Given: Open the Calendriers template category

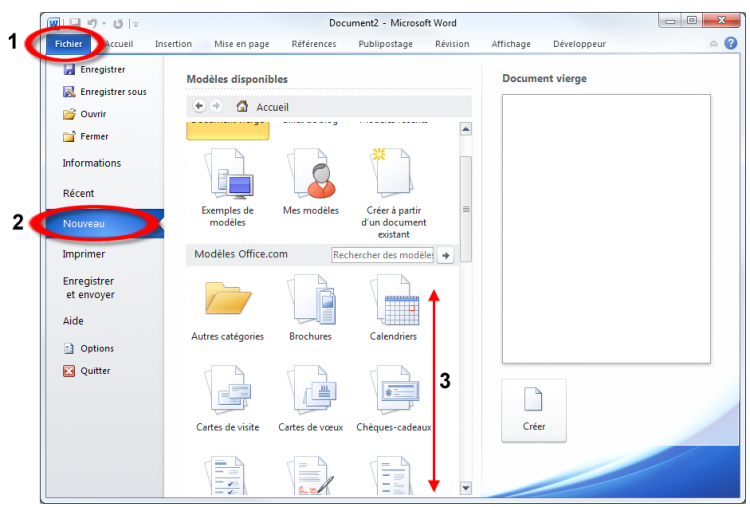Looking at the screenshot, I should pyautogui.click(x=394, y=309).
